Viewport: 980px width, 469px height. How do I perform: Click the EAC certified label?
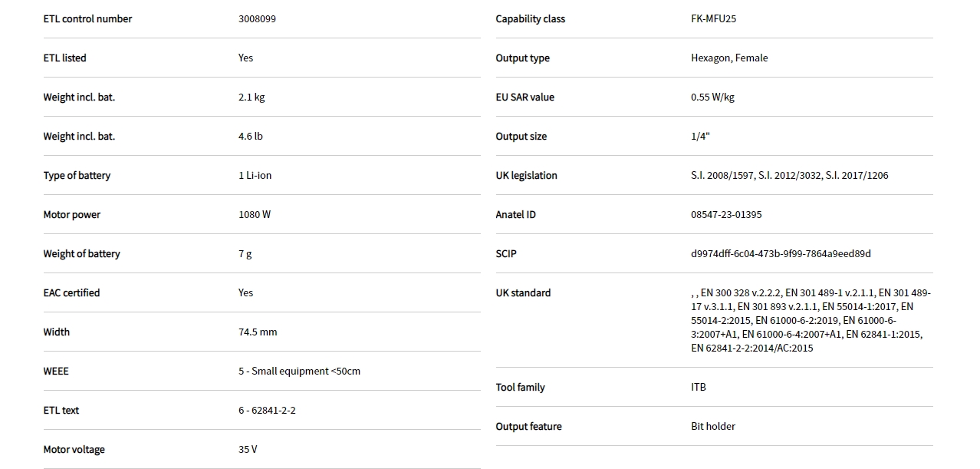[x=71, y=293]
